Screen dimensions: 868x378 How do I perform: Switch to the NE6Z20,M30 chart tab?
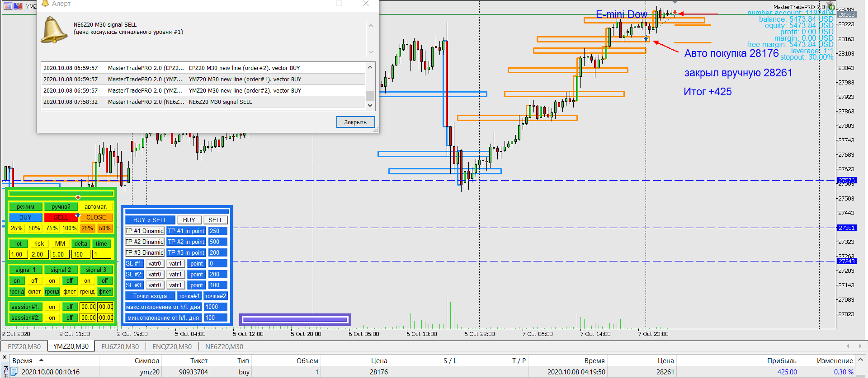pos(224,346)
